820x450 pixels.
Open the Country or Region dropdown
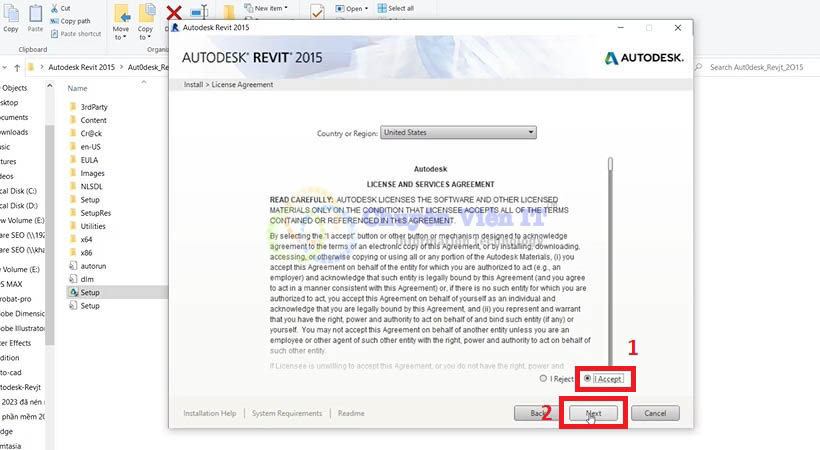tap(458, 132)
